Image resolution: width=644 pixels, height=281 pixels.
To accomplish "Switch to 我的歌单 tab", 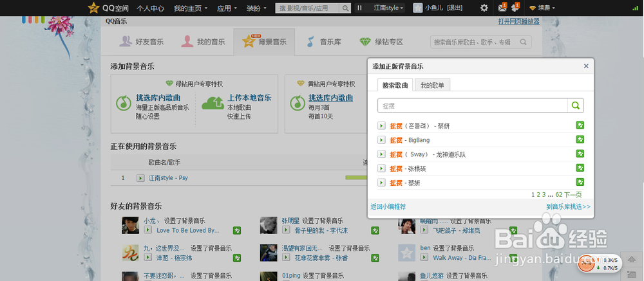I will pyautogui.click(x=433, y=86).
